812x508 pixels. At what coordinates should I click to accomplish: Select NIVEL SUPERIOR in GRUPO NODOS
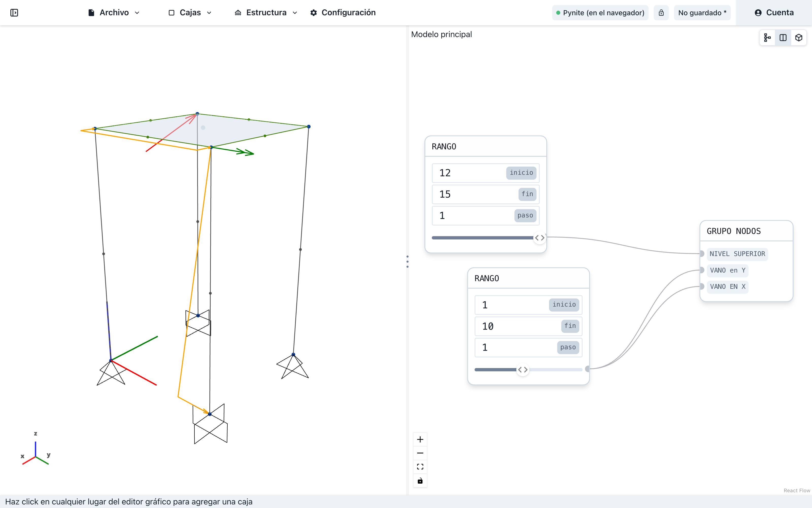coord(737,254)
